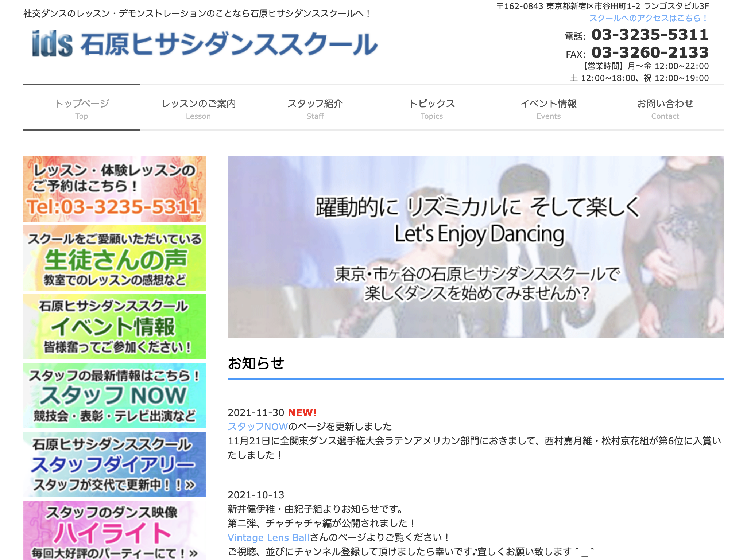The image size is (747, 560).
Task: Open the ハイライト dance video banner
Action: click(x=114, y=530)
